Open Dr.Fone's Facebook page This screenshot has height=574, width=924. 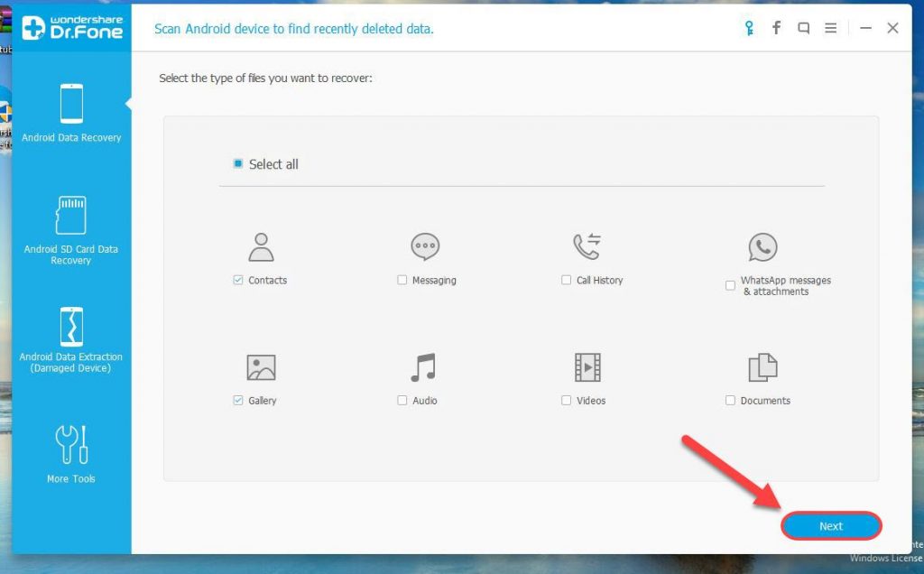776,28
